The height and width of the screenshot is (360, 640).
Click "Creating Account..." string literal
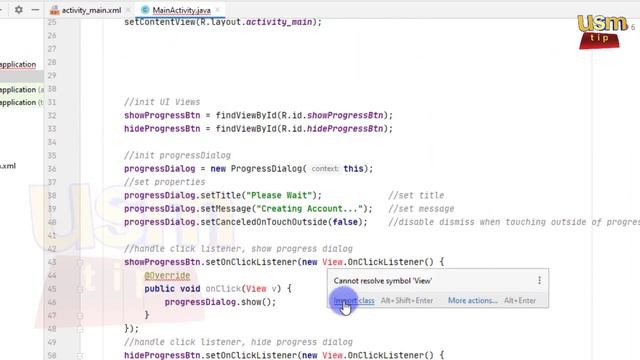309,209
